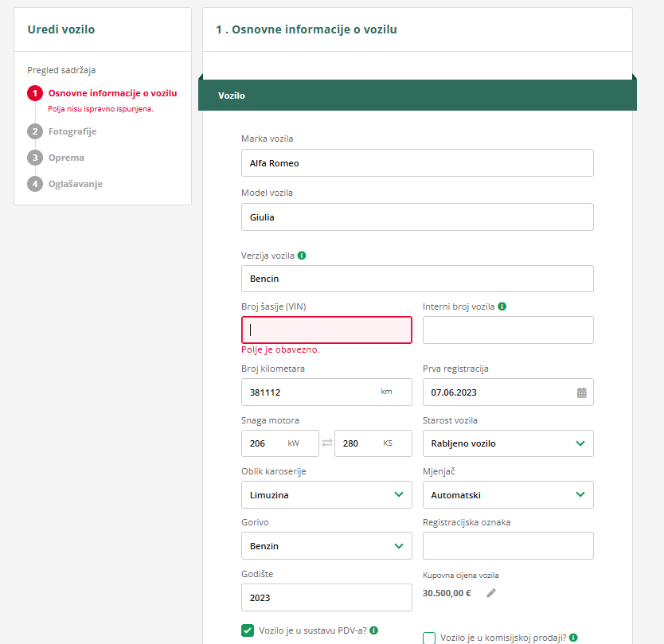Enable 'Vozilo je u komisijskoj prodaji' checkbox

429,638
